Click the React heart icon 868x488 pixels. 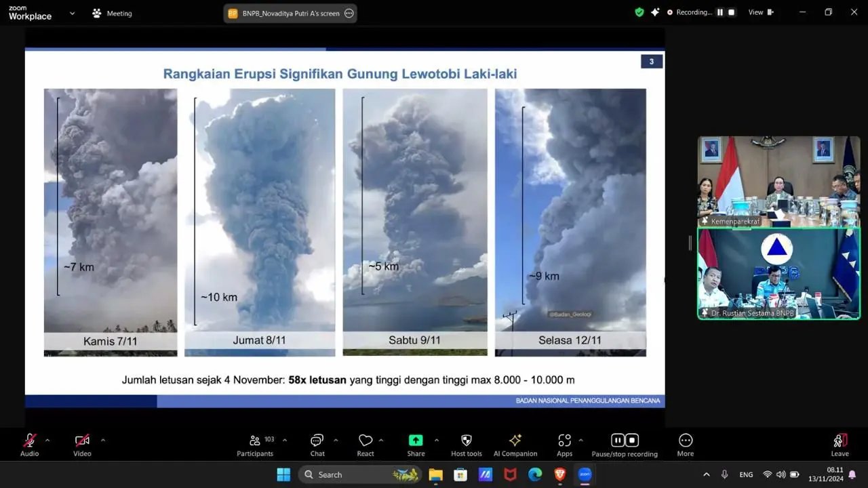(366, 441)
